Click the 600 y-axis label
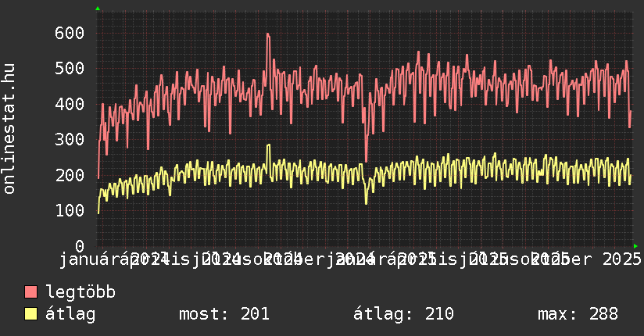Screen dimensions: 644x336 [x=70, y=33]
